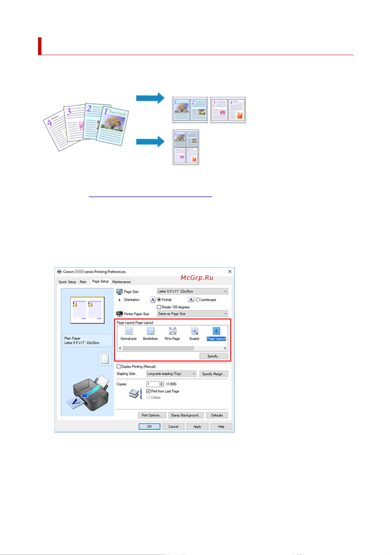This screenshot has height=555, width=392.
Task: Open Help for the dialog
Action: coord(221,427)
